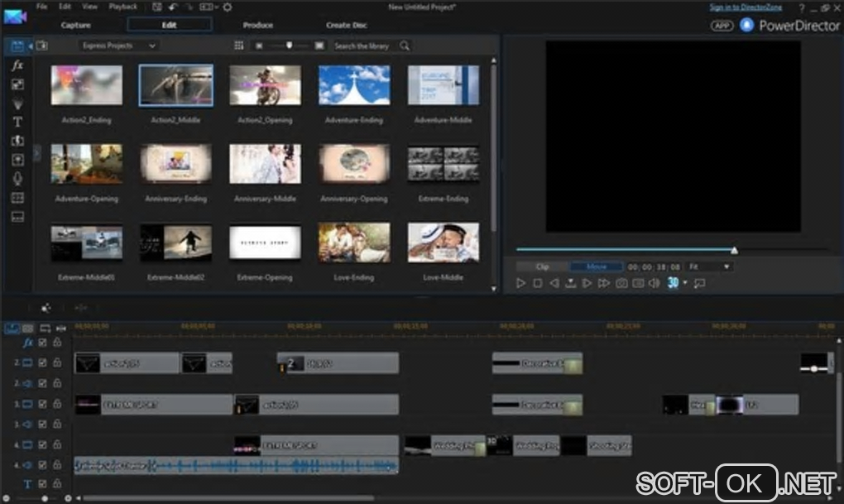This screenshot has width=844, height=504.
Task: Click the preview playback position slider handle
Action: pos(734,250)
